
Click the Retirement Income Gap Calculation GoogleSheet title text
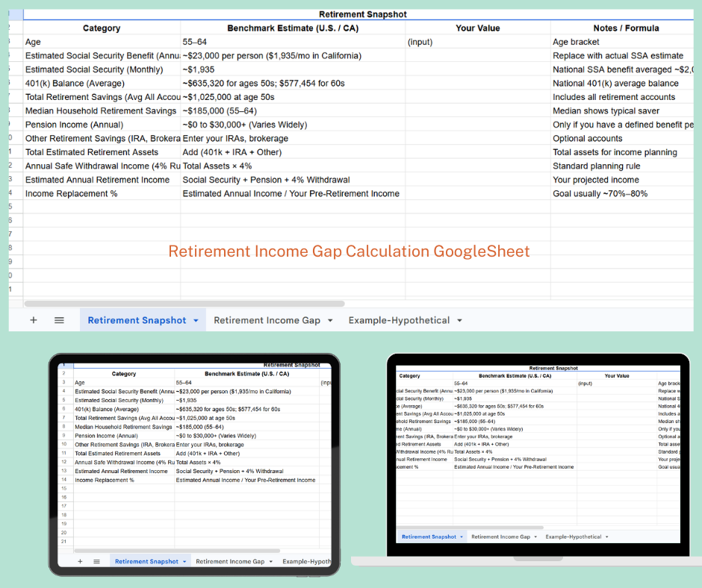[x=349, y=251]
